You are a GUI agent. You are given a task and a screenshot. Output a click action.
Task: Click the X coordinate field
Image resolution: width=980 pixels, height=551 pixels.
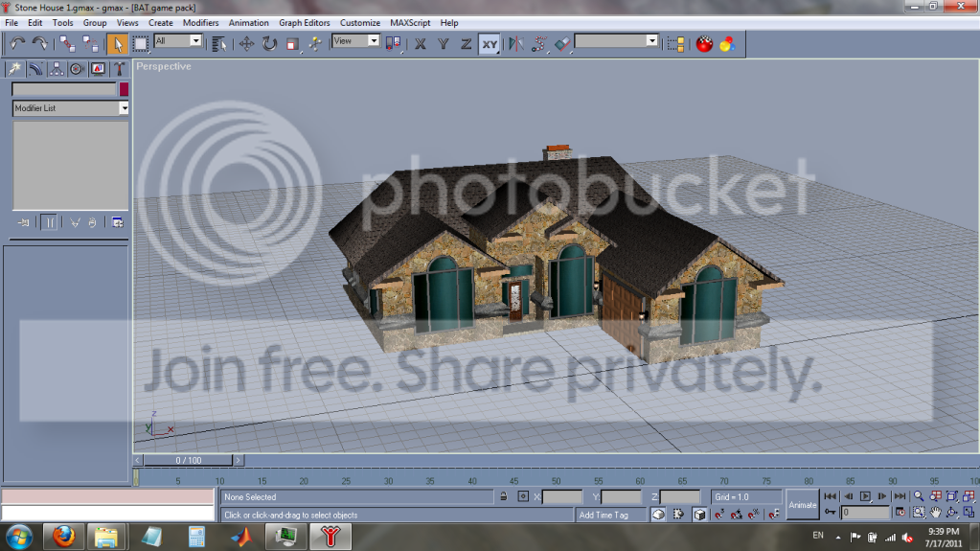click(x=562, y=497)
